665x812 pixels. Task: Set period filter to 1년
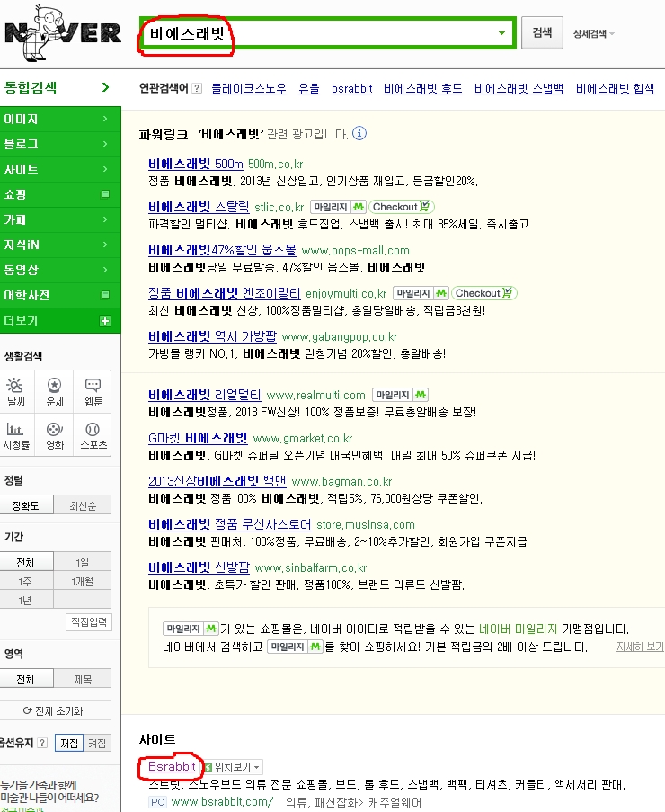coord(26,600)
